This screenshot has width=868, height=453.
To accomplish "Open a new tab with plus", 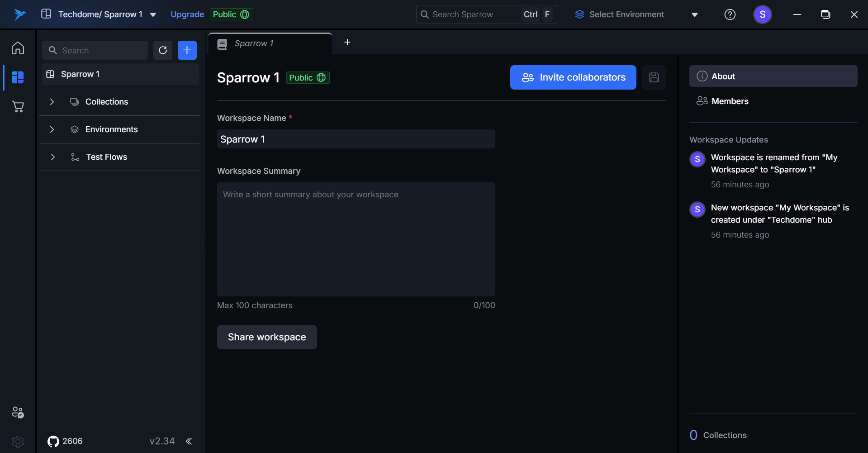I will pyautogui.click(x=347, y=42).
